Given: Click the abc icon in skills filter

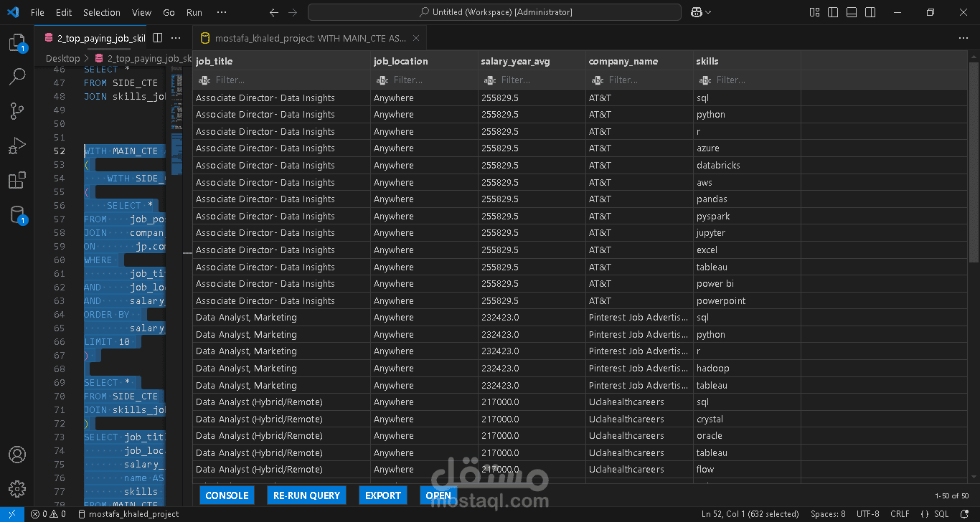Looking at the screenshot, I should [x=705, y=80].
